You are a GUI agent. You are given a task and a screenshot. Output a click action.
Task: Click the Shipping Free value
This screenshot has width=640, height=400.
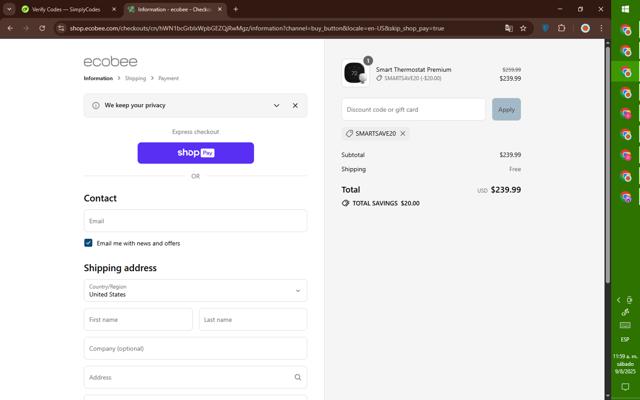515,169
